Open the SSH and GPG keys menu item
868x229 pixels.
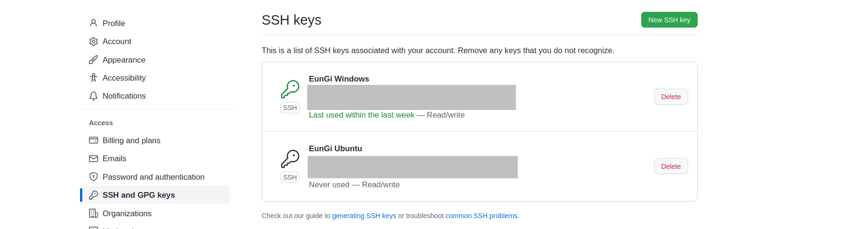pyautogui.click(x=139, y=195)
